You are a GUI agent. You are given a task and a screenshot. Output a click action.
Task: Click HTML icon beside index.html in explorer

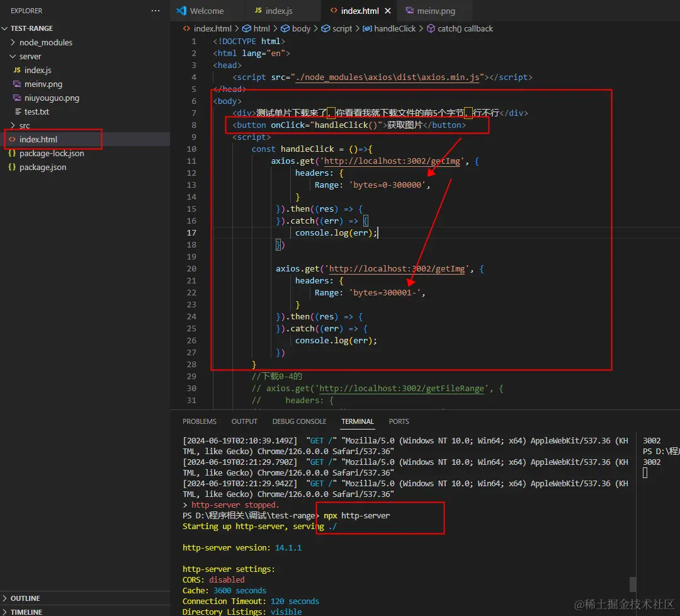click(x=12, y=139)
